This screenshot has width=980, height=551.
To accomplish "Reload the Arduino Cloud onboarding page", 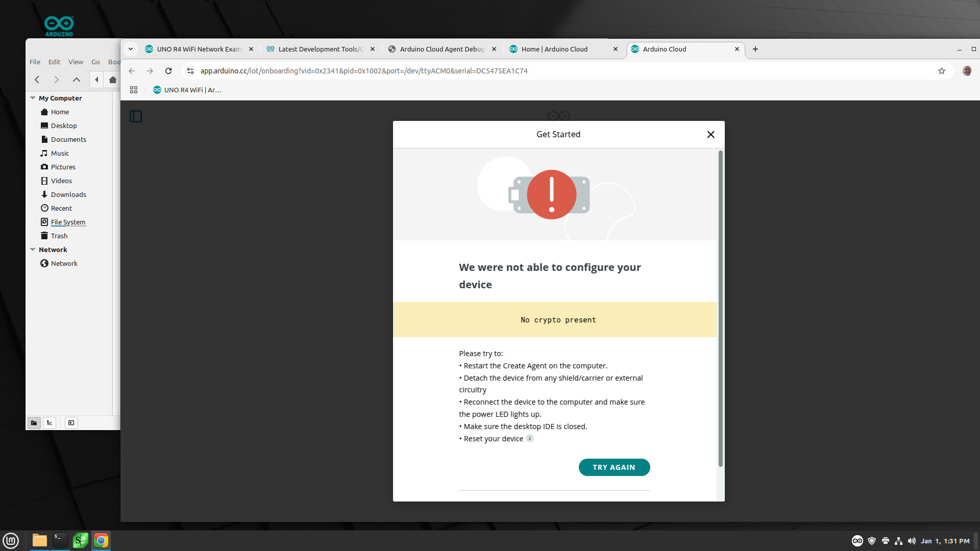I will click(168, 71).
